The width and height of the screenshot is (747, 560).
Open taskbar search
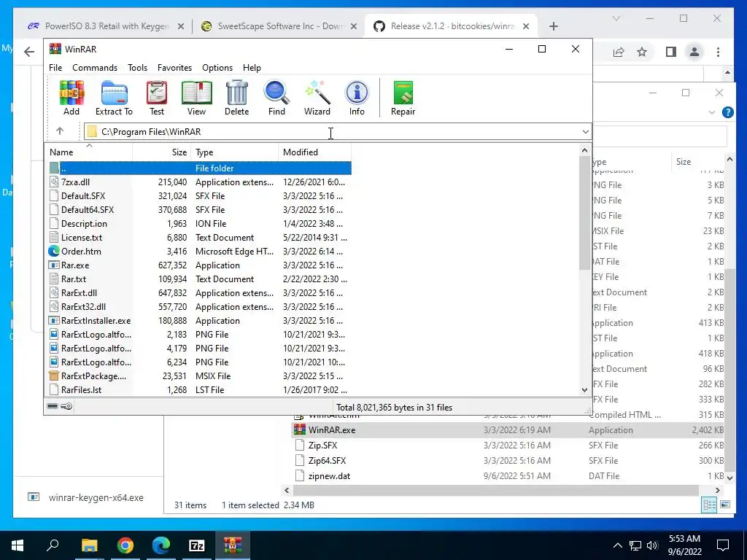[53, 545]
